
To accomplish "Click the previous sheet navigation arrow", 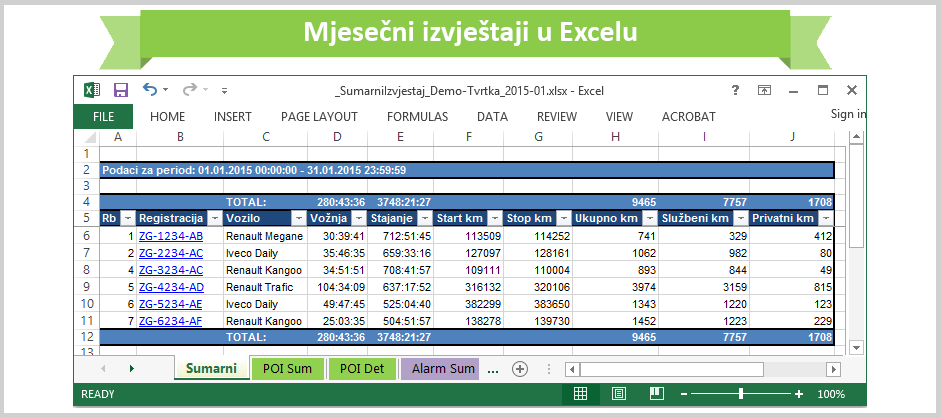I will click(x=103, y=368).
